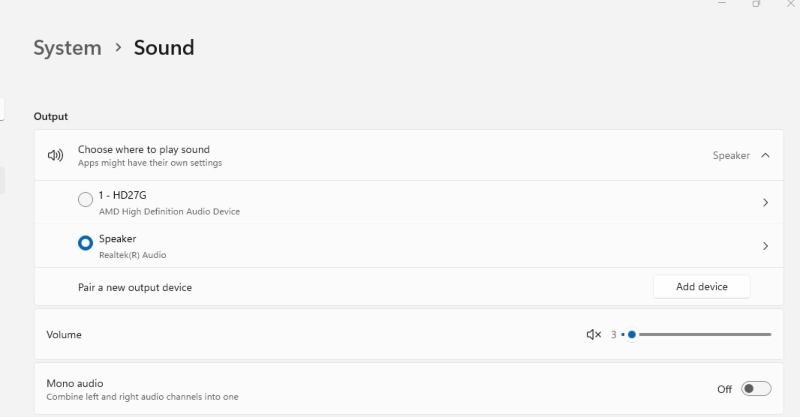Go back to System in breadcrumb

67,47
